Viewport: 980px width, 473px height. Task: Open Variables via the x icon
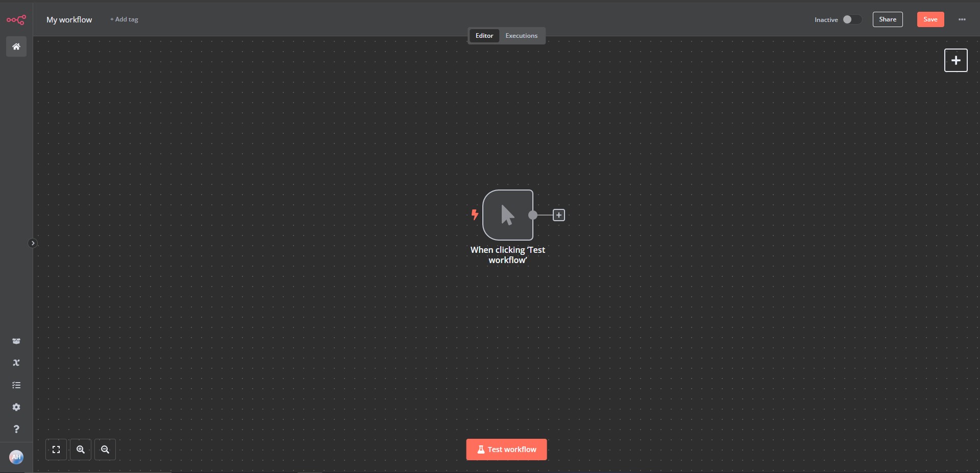(x=16, y=363)
